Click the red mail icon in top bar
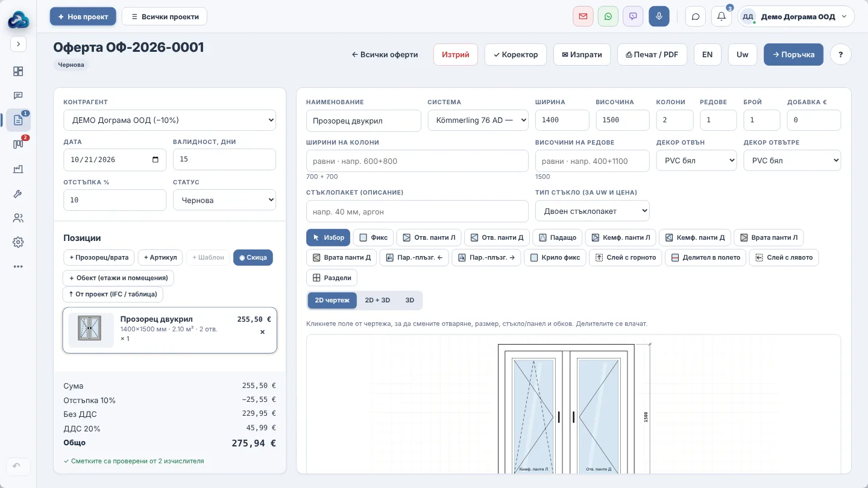The image size is (868, 488). coord(583,16)
